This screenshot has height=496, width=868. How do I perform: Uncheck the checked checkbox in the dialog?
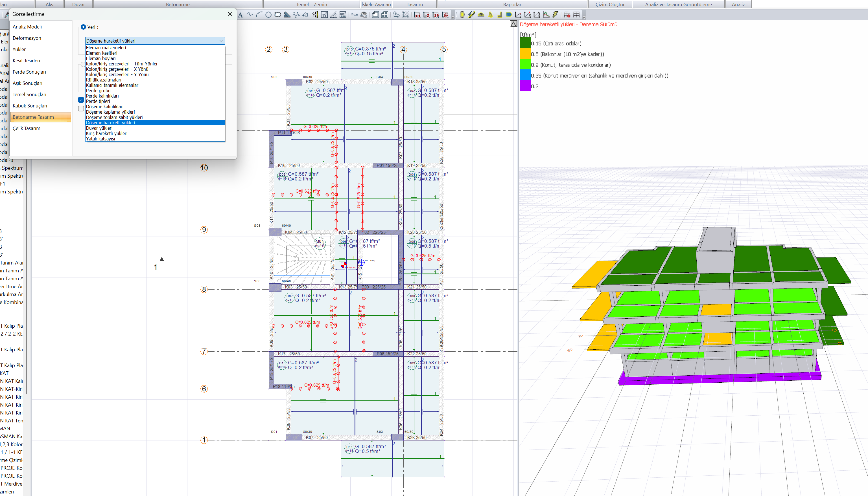81,100
